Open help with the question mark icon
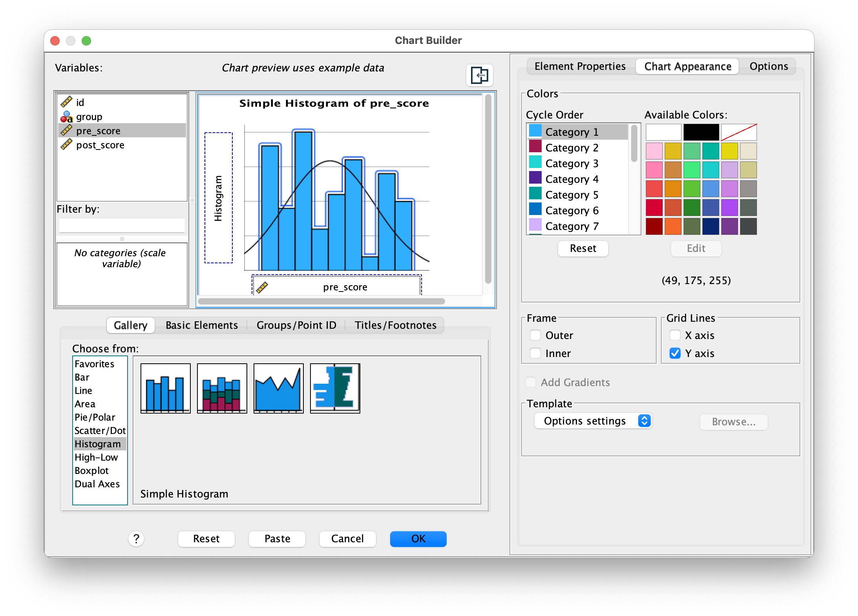Image resolution: width=858 pixels, height=616 pixels. [x=136, y=539]
